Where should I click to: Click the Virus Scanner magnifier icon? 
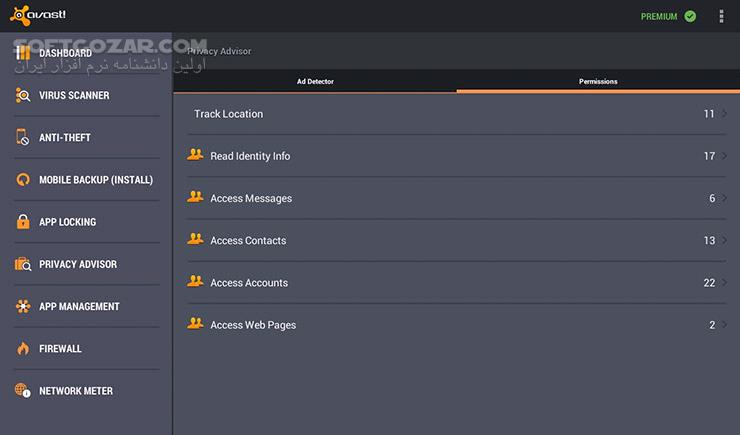[x=23, y=95]
